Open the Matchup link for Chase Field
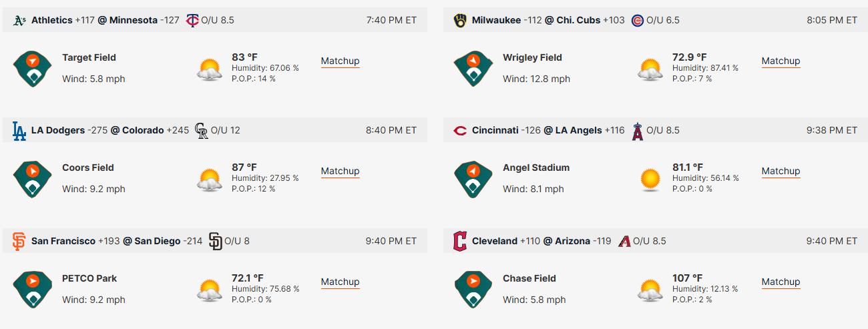The height and width of the screenshot is (329, 868). (x=781, y=282)
